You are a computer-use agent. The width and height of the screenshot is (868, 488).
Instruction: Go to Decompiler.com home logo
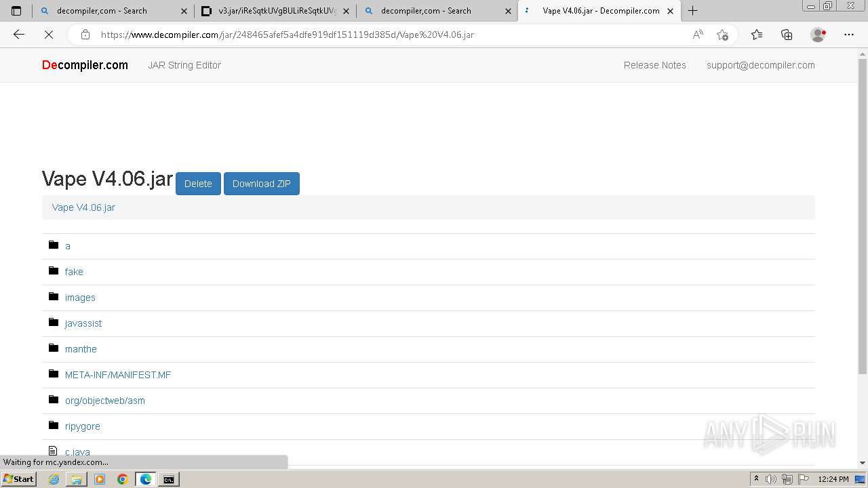click(85, 65)
